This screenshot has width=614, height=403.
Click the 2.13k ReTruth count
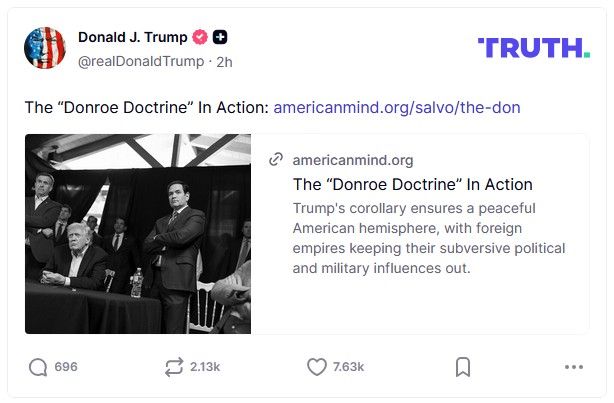[x=205, y=367]
